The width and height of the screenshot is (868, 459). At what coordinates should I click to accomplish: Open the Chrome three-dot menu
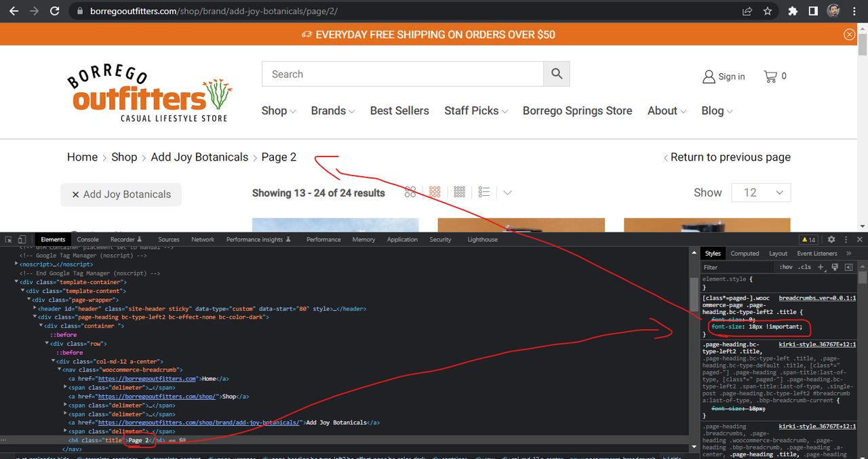coord(854,11)
